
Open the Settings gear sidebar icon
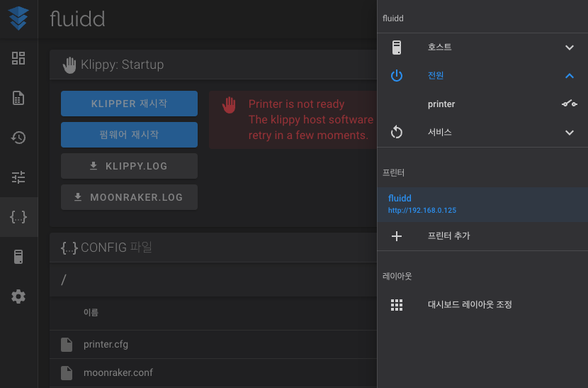(18, 296)
